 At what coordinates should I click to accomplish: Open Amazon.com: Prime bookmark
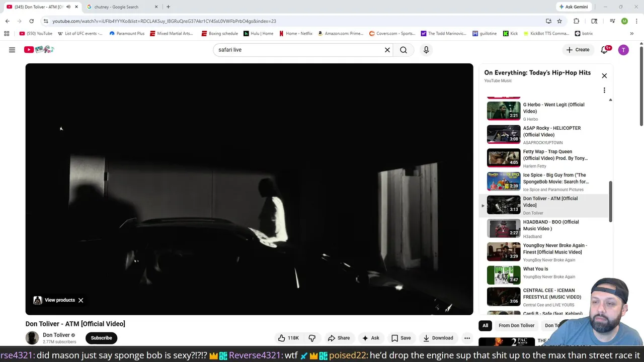pos(341,34)
